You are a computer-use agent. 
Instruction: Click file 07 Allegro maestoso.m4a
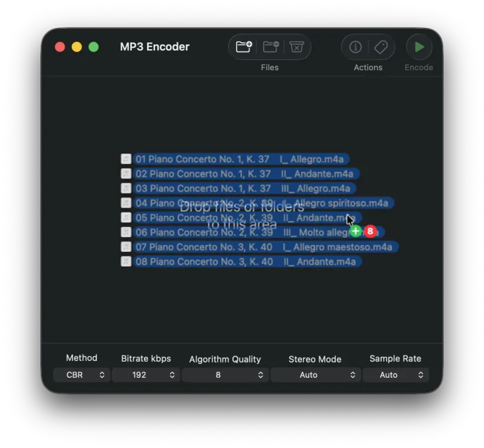click(x=266, y=247)
